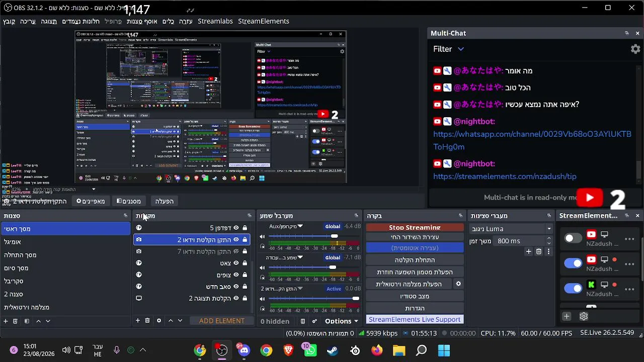Viewport: 644px width, 362px height.
Task: Disable the second YouTube output toggle
Action: point(573,263)
